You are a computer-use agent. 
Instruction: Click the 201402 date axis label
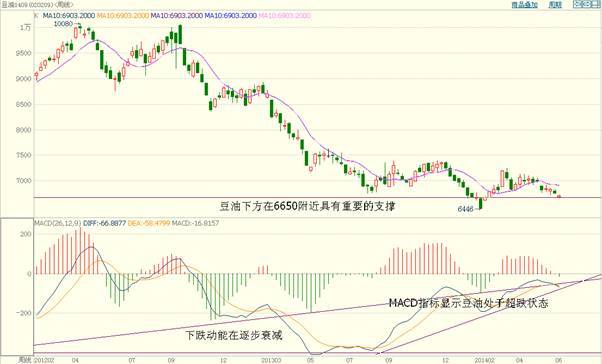point(485,360)
